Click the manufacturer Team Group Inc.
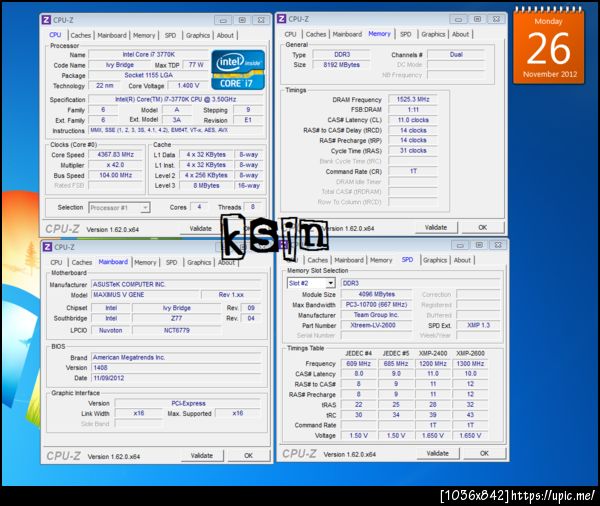Viewport: 600px width, 506px height. tap(377, 315)
